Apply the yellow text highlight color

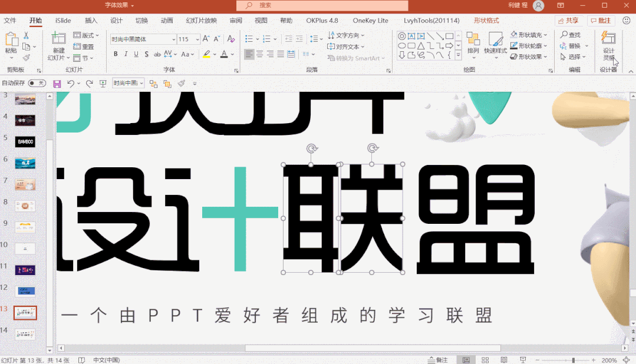pos(206,54)
